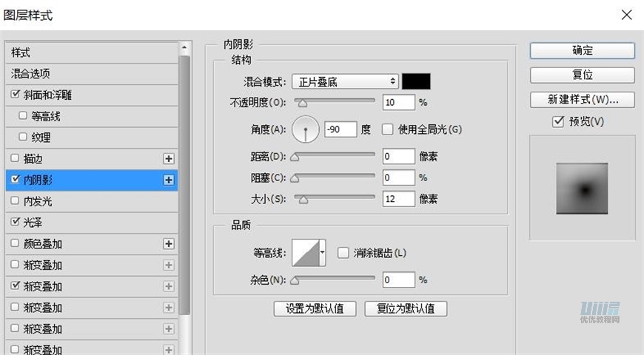The height and width of the screenshot is (355, 644).
Task: Click the plus icon beside 描边
Action: [x=168, y=159]
